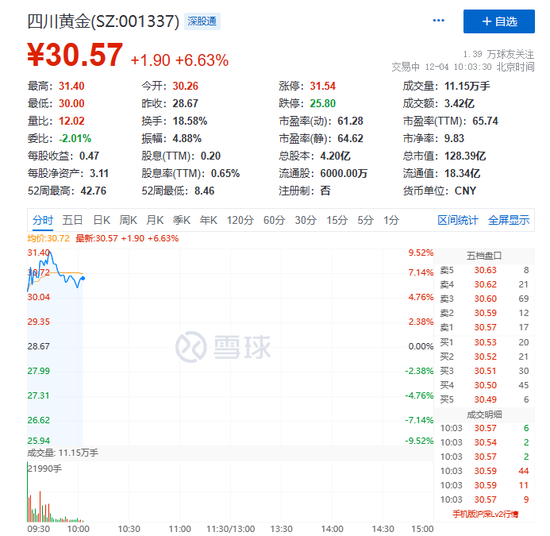The height and width of the screenshot is (536, 550).
Task: Click the 货币单位 value CNY
Action: pos(465,191)
